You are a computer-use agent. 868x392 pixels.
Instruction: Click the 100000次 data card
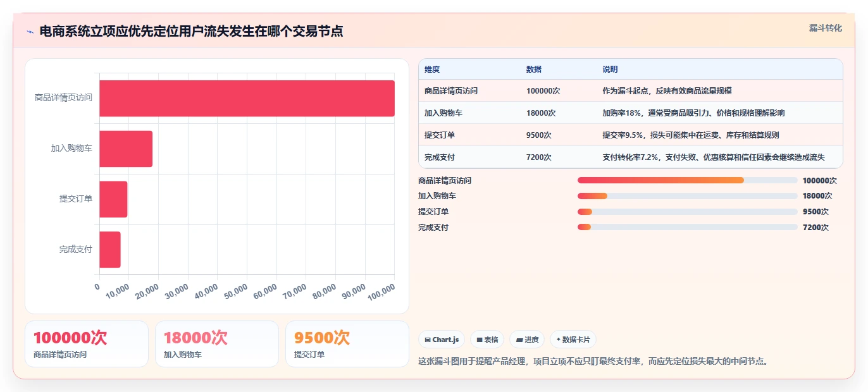87,344
